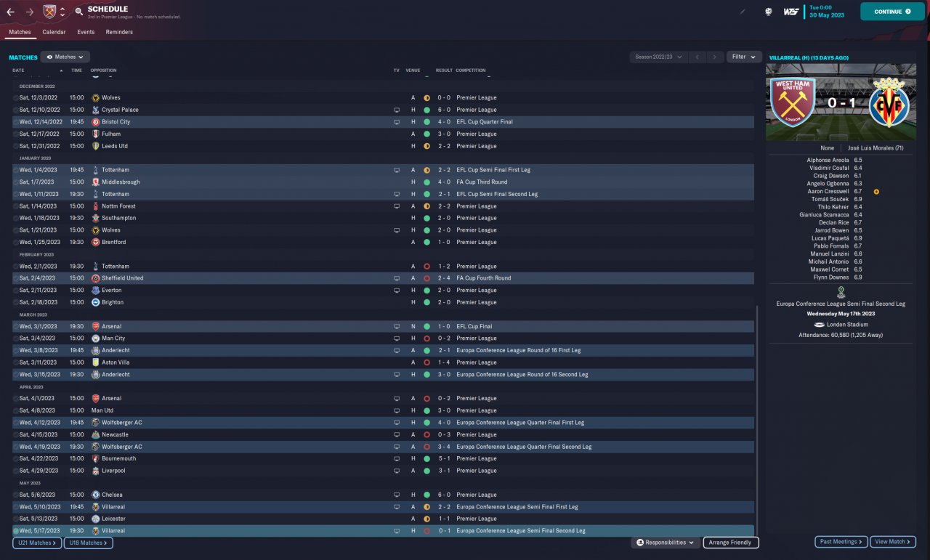
Task: Open the Season 2022/23 dropdown
Action: 658,57
